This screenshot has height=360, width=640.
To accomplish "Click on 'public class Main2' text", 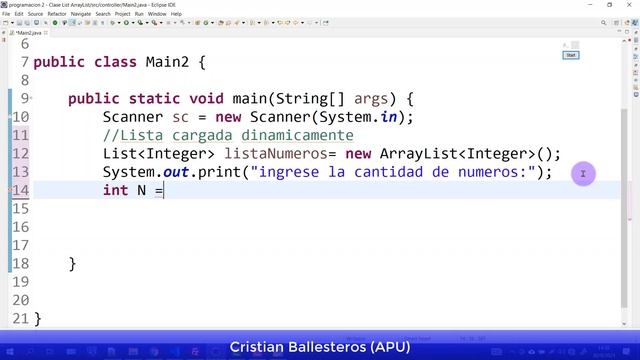I will point(111,62).
